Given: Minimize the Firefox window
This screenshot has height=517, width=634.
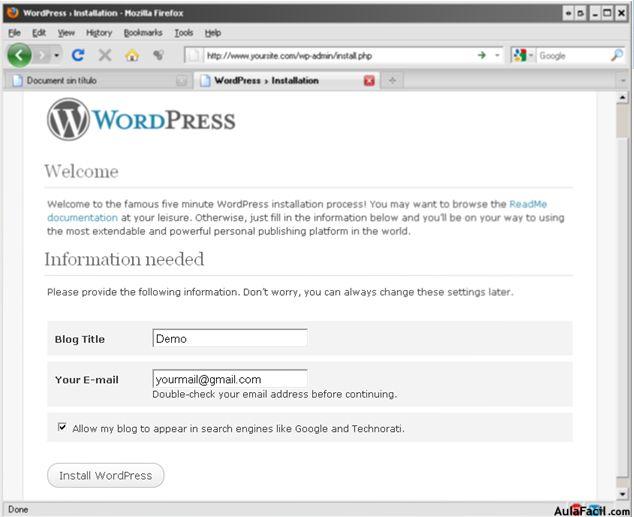Looking at the screenshot, I should (594, 13).
